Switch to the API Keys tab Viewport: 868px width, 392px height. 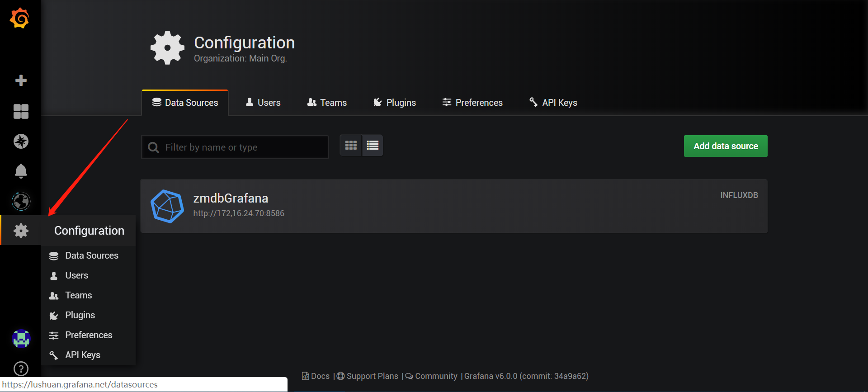tap(553, 103)
